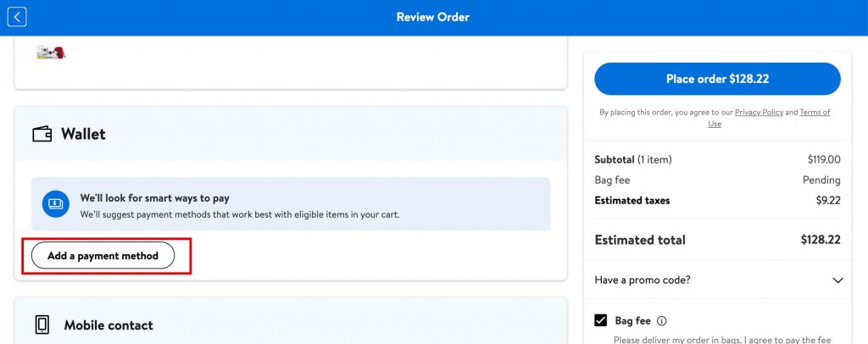The image size is (868, 344).
Task: Click the Subtotal (1 item) label
Action: pyautogui.click(x=633, y=159)
